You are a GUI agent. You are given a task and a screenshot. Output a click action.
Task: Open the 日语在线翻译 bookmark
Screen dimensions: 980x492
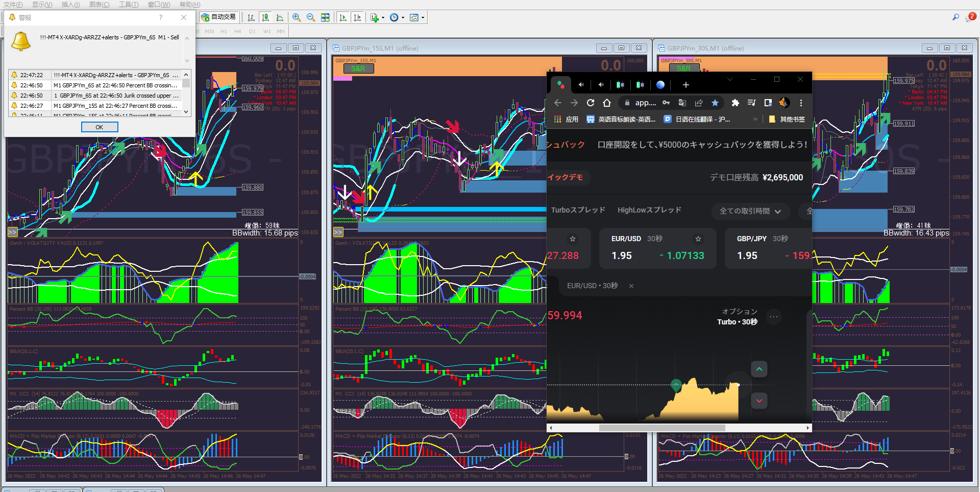point(697,119)
